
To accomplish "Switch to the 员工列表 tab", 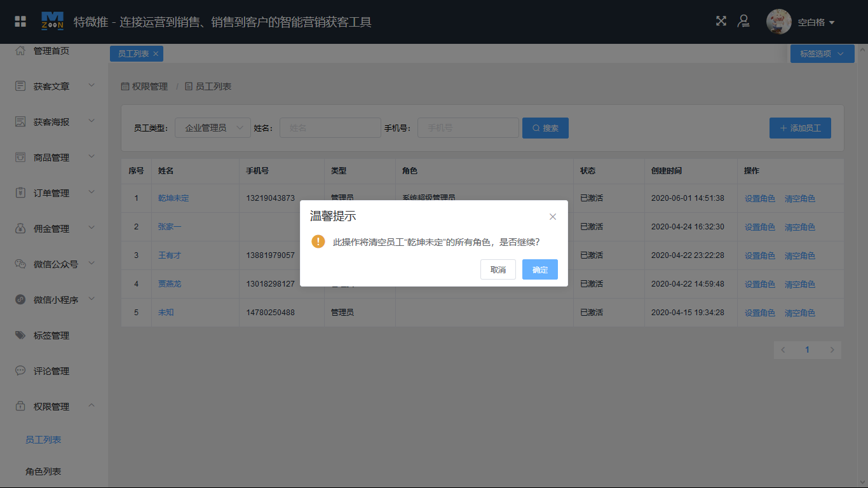I will pyautogui.click(x=133, y=54).
